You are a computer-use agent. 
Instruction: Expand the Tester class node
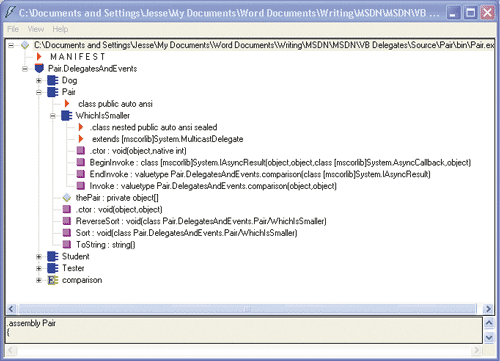tap(39, 268)
